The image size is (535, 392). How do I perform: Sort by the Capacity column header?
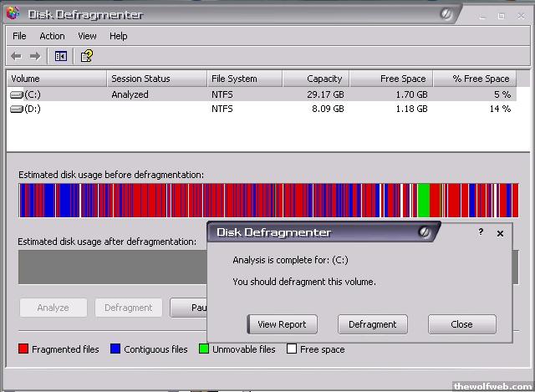tap(315, 79)
